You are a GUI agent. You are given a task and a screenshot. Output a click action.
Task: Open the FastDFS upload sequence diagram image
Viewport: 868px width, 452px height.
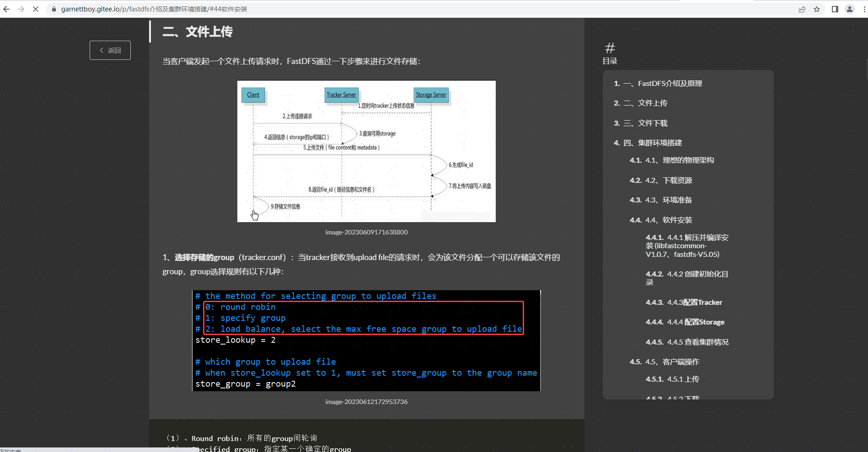[366, 151]
